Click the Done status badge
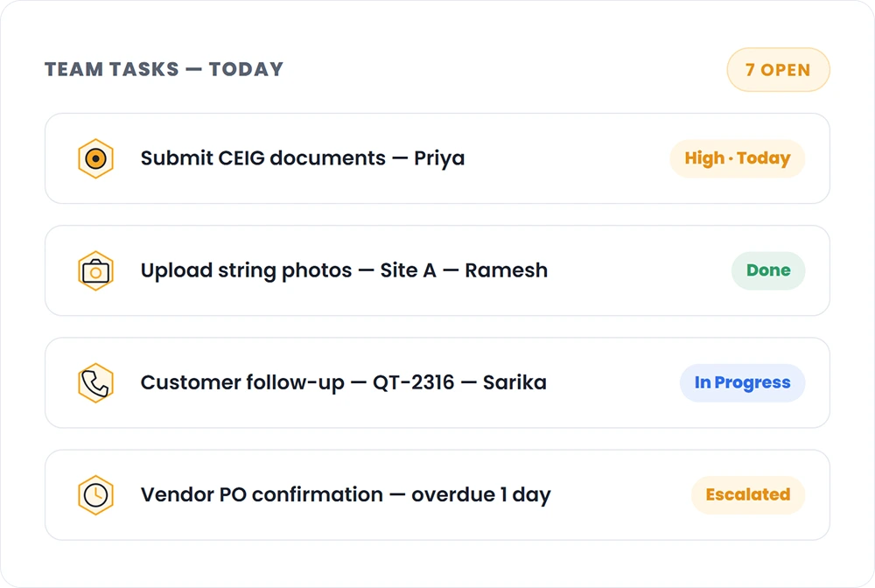 [768, 270]
